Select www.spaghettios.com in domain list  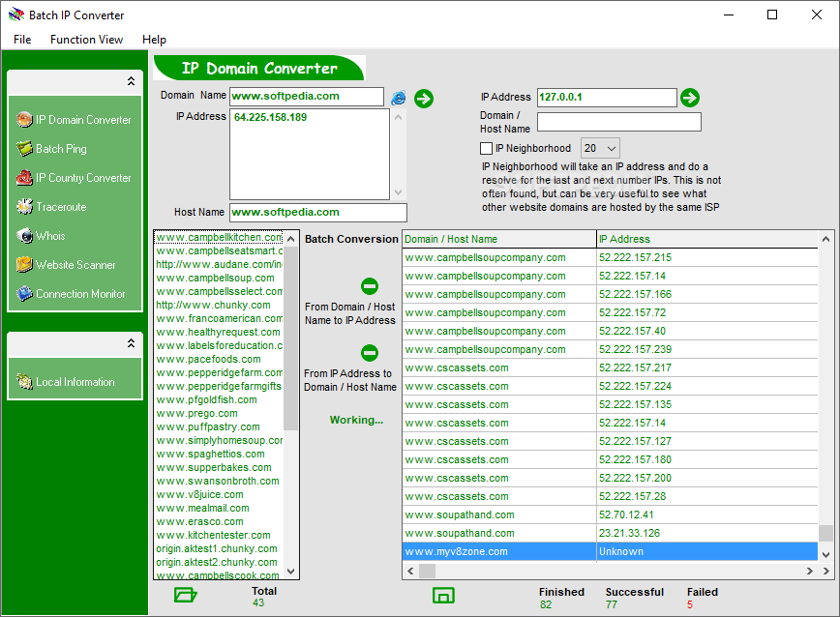[x=219, y=454]
